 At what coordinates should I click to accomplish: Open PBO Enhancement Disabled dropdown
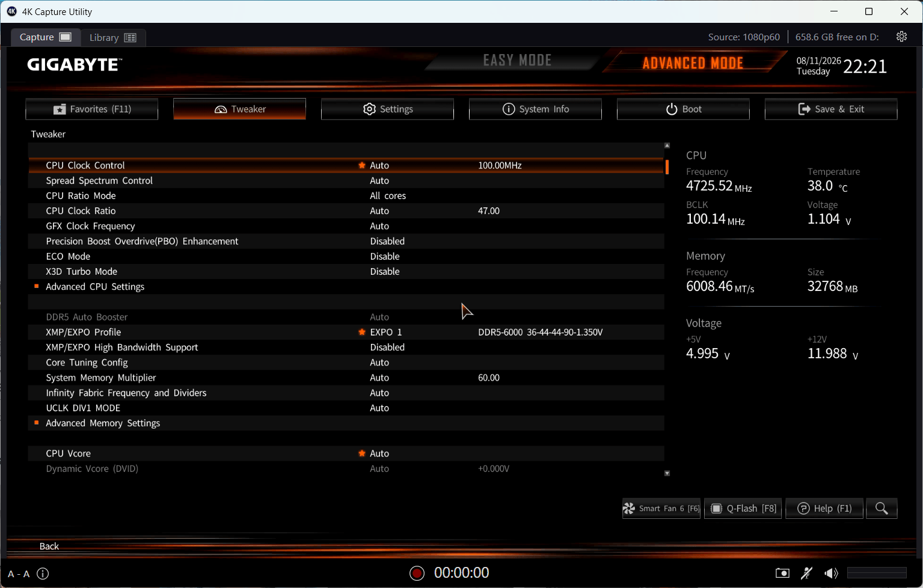[387, 241]
